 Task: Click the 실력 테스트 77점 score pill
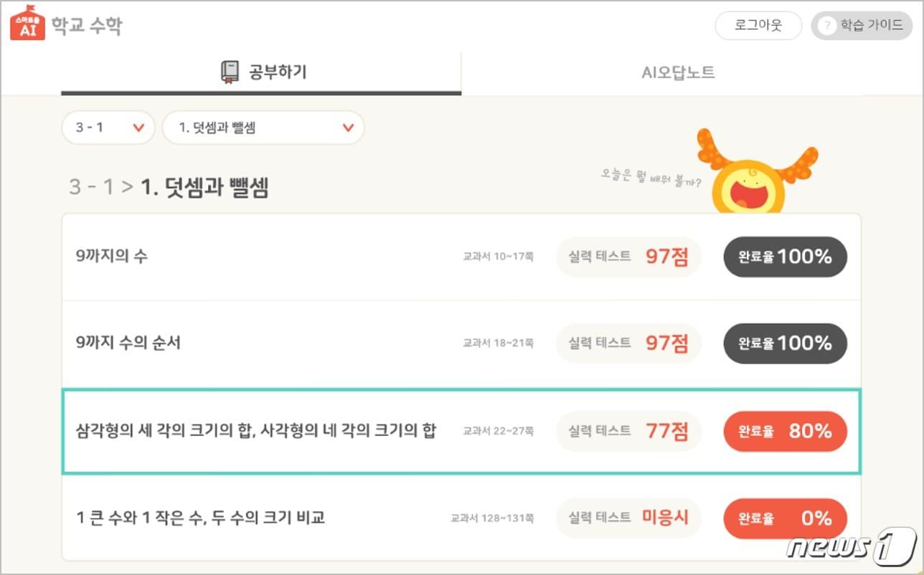point(628,432)
